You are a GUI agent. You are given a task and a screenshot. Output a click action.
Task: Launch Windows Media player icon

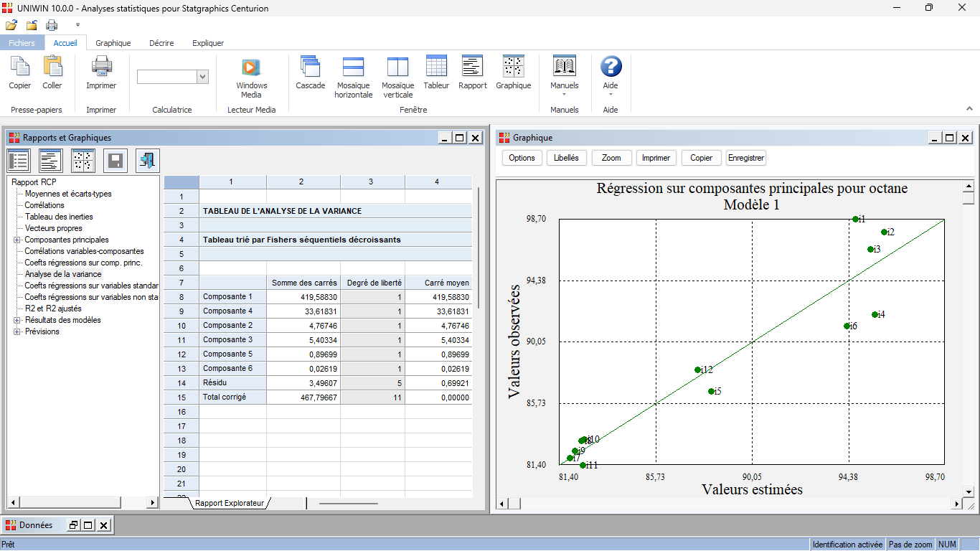[x=251, y=67]
